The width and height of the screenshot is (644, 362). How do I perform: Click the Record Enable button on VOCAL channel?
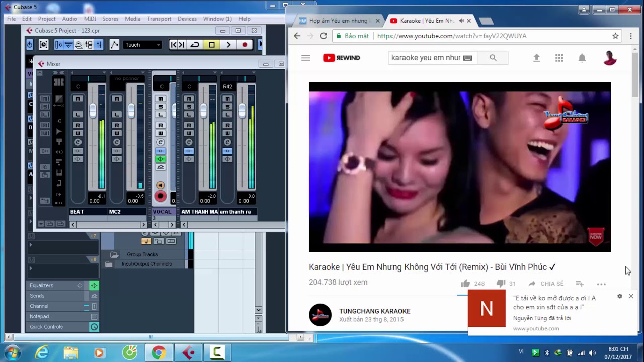click(160, 196)
